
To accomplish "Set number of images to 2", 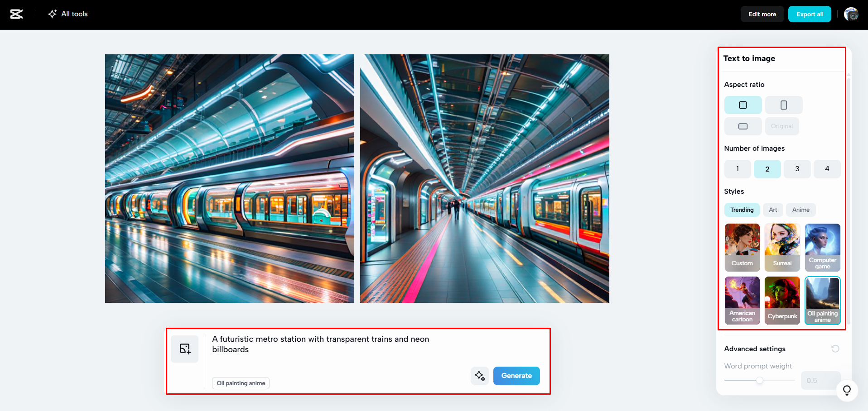I will [767, 169].
